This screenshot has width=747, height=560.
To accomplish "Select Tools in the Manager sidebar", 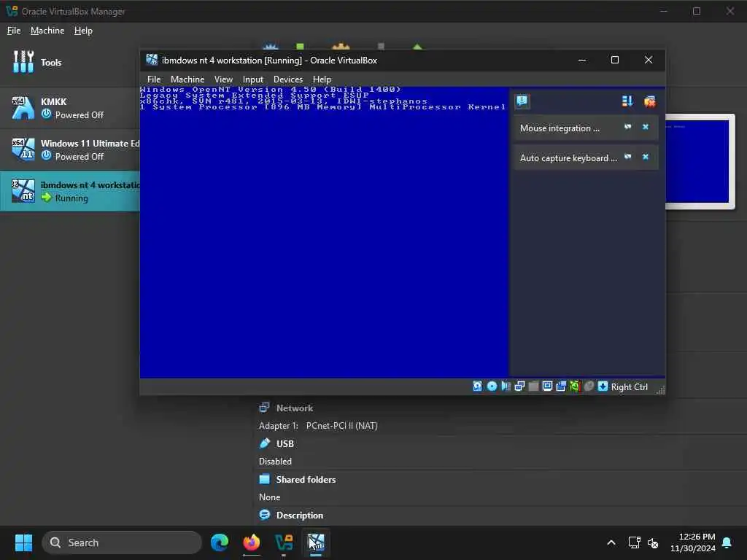I will (x=69, y=63).
